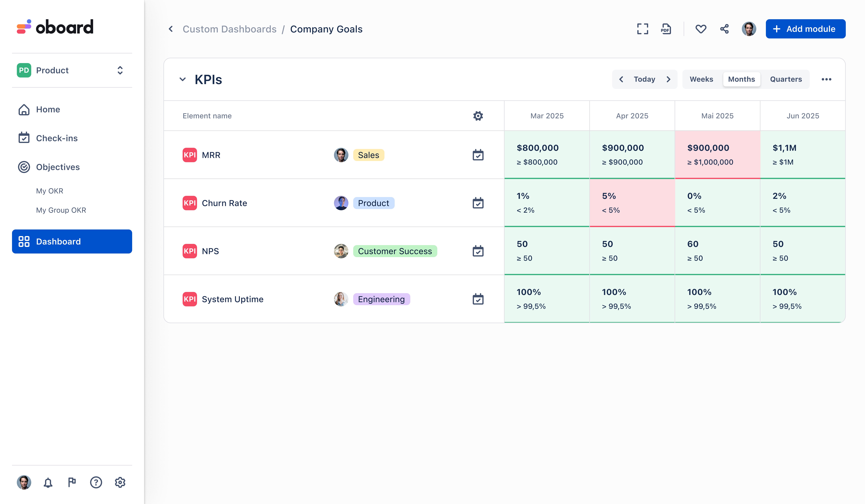Open the Product workspace switcher
Screen dimensions: 865x504
(x=72, y=70)
